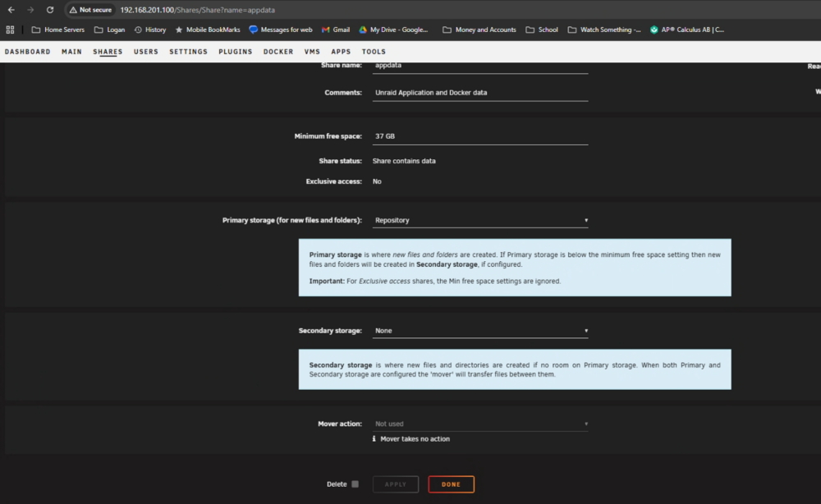Open Watch Something bookmark folder
This screenshot has height=504, width=821.
604,30
